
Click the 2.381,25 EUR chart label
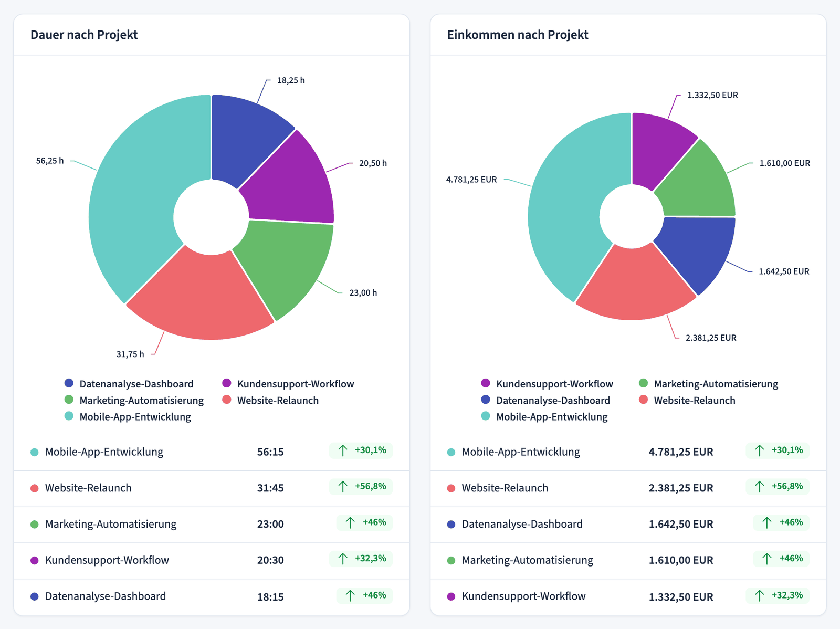click(711, 338)
